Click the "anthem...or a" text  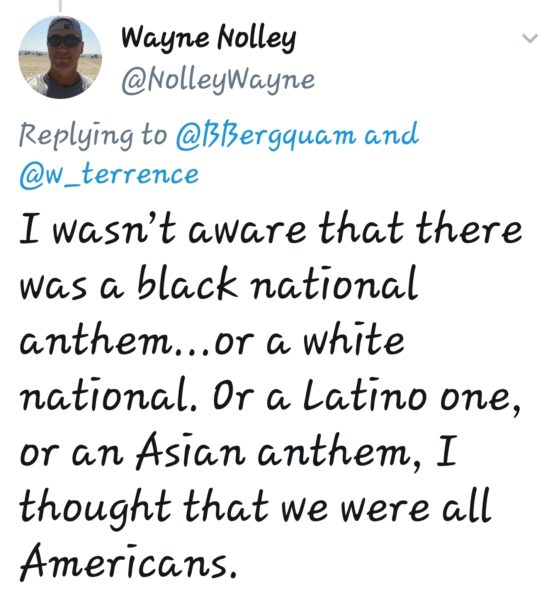pos(155,340)
